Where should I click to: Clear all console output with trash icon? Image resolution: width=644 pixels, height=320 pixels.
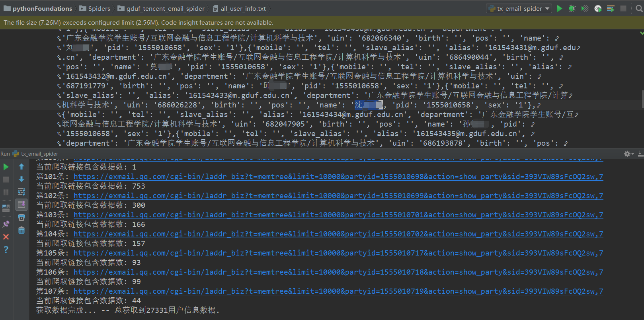(x=21, y=230)
